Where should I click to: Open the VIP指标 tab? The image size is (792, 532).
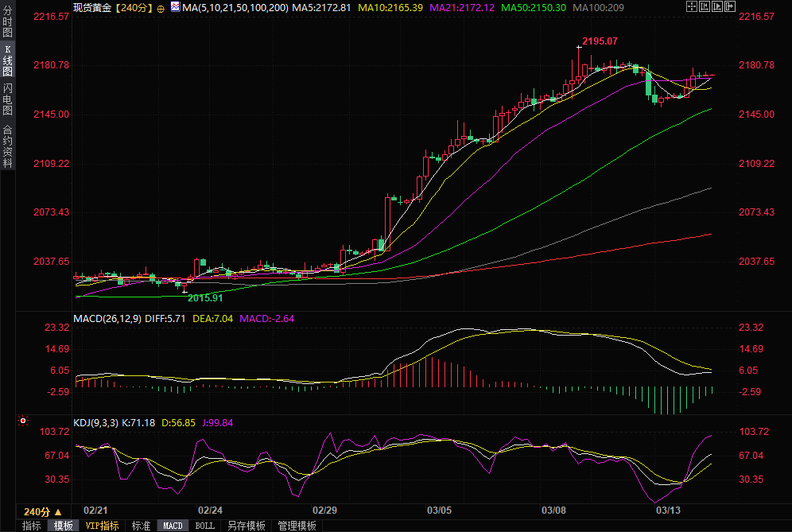pos(102,526)
